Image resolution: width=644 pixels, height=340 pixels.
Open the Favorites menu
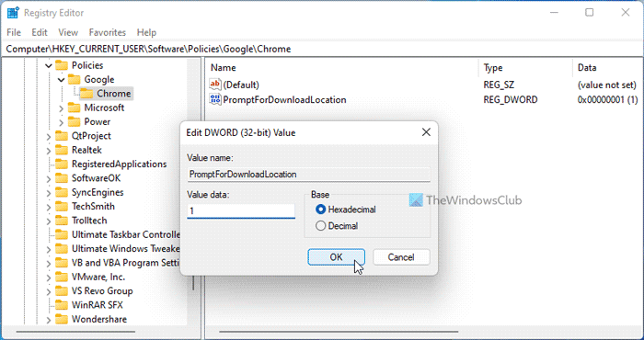(108, 32)
